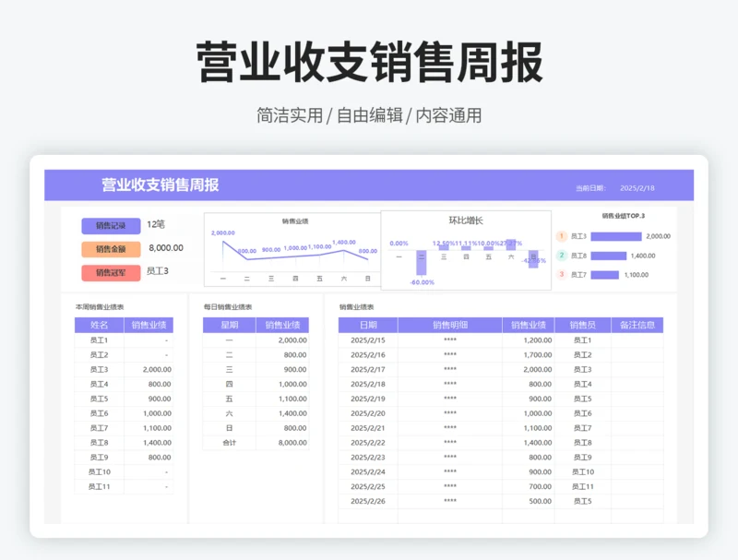
Task: Click the red 销售冠军 label button
Action: pyautogui.click(x=111, y=273)
